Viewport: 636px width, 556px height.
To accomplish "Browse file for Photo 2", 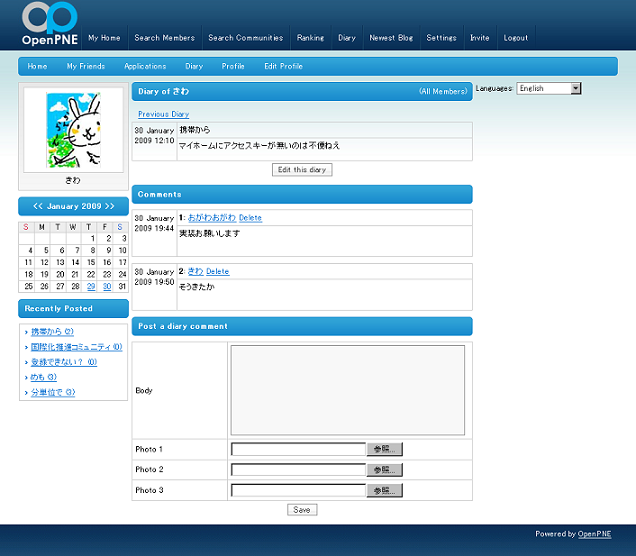I will pyautogui.click(x=385, y=470).
